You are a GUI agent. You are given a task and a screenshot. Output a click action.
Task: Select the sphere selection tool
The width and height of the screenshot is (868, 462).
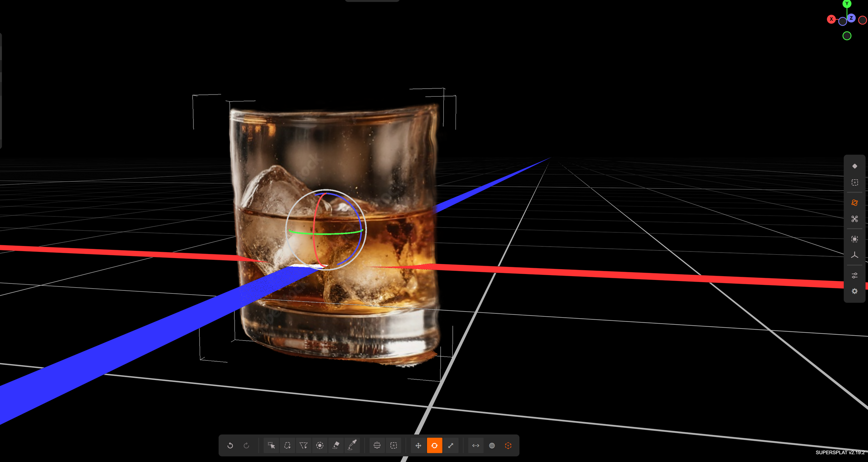point(377,445)
